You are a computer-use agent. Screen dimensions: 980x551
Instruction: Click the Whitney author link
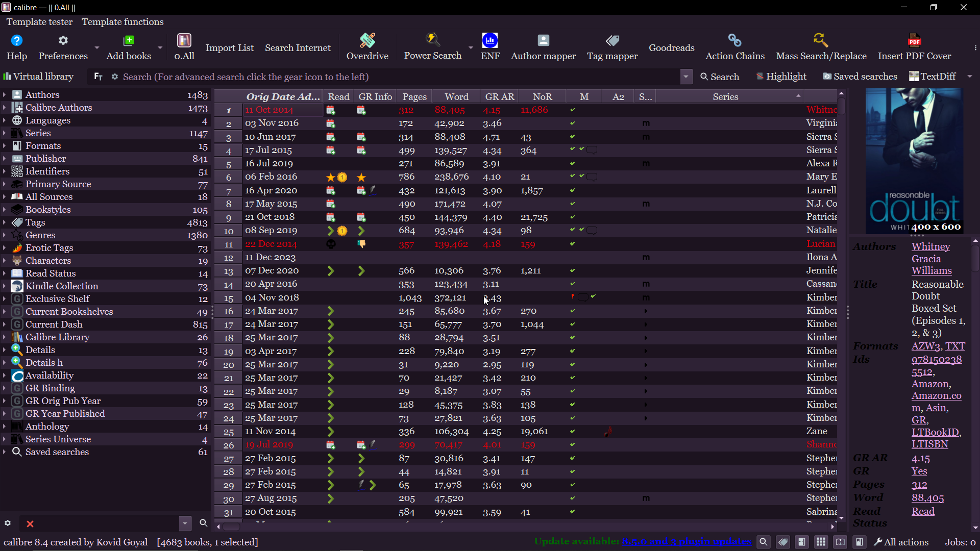click(930, 246)
